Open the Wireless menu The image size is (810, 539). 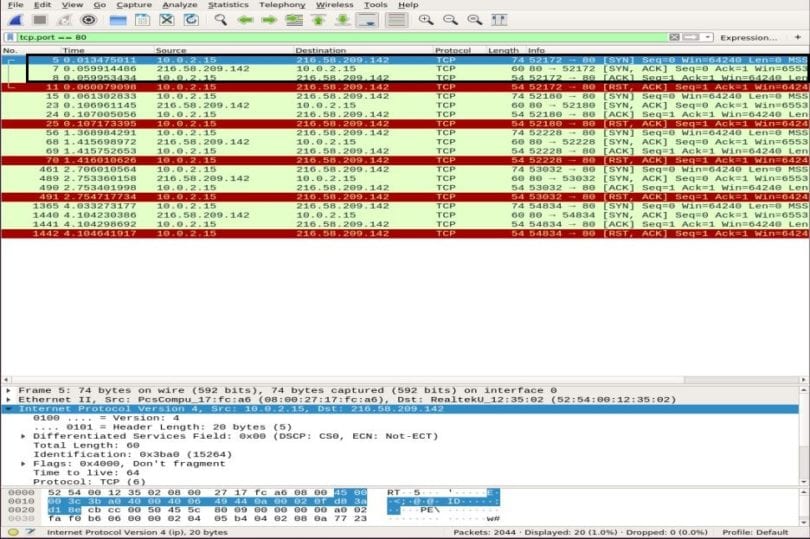(335, 5)
